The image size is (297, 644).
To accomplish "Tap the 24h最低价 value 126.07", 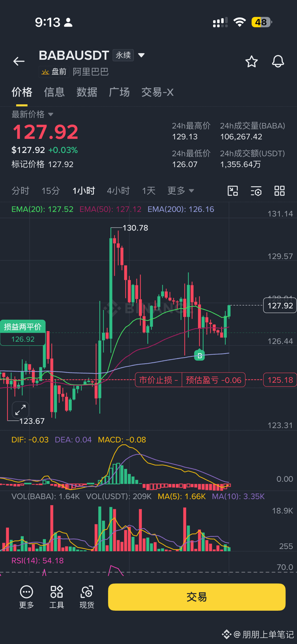I will tap(185, 164).
